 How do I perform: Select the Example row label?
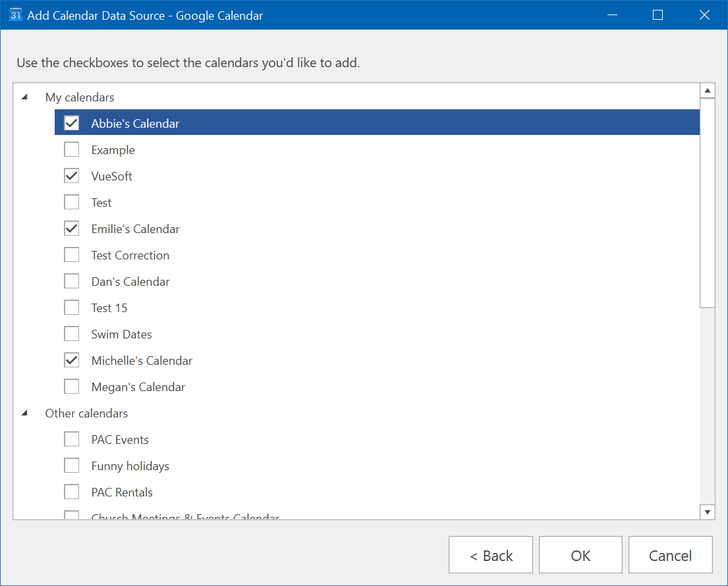113,150
